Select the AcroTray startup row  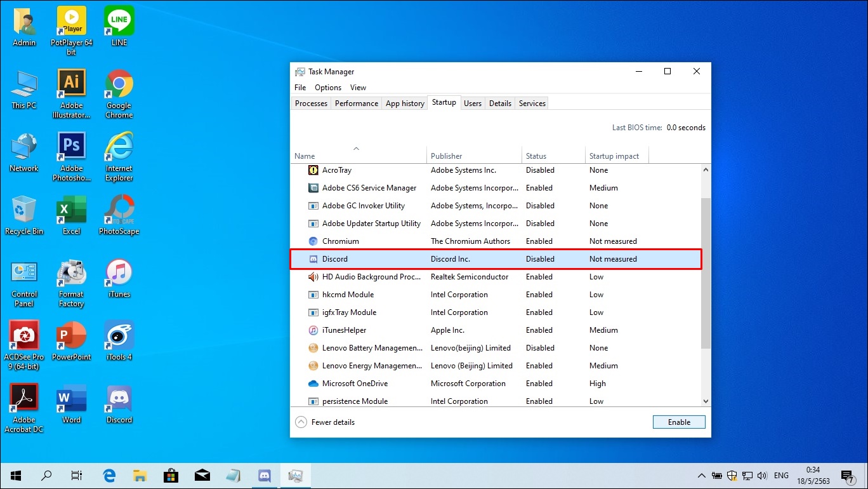tap(496, 170)
